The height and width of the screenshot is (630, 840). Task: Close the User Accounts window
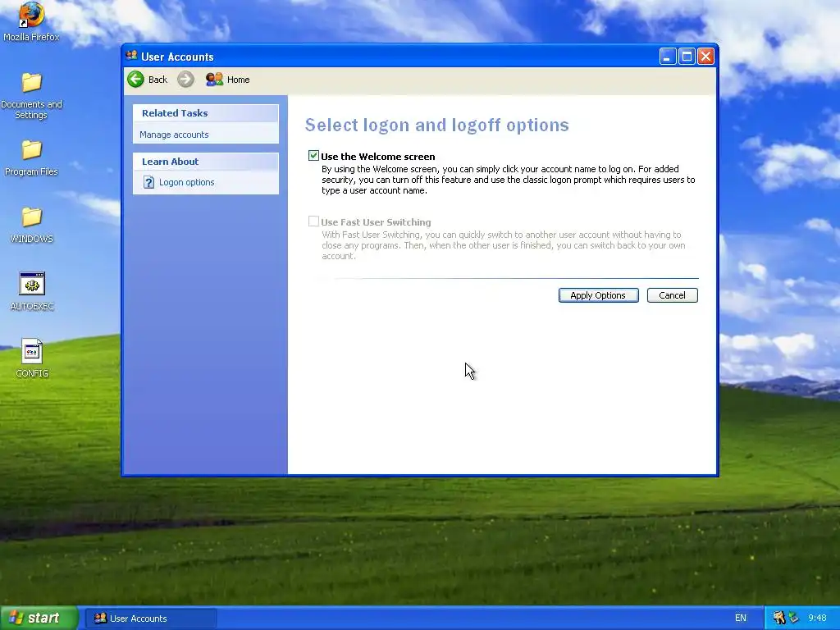tap(706, 57)
